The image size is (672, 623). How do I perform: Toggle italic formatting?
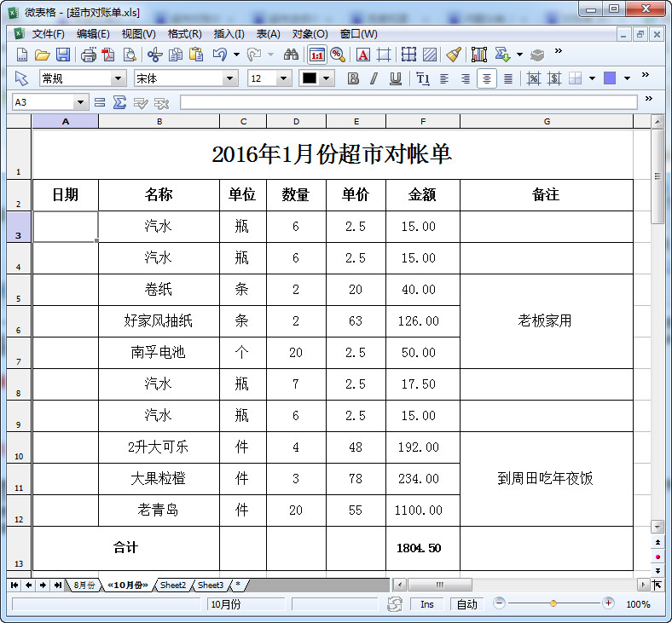[x=374, y=78]
